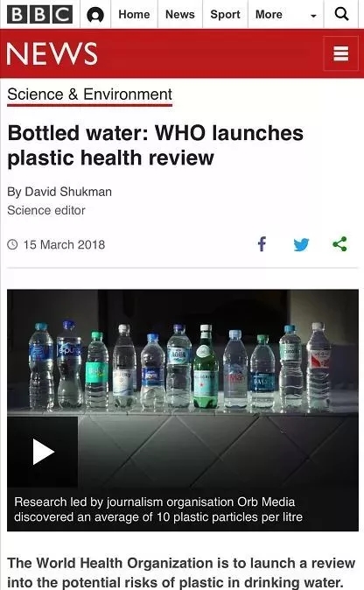Open the green share icon
The image size is (364, 590).
point(339,244)
